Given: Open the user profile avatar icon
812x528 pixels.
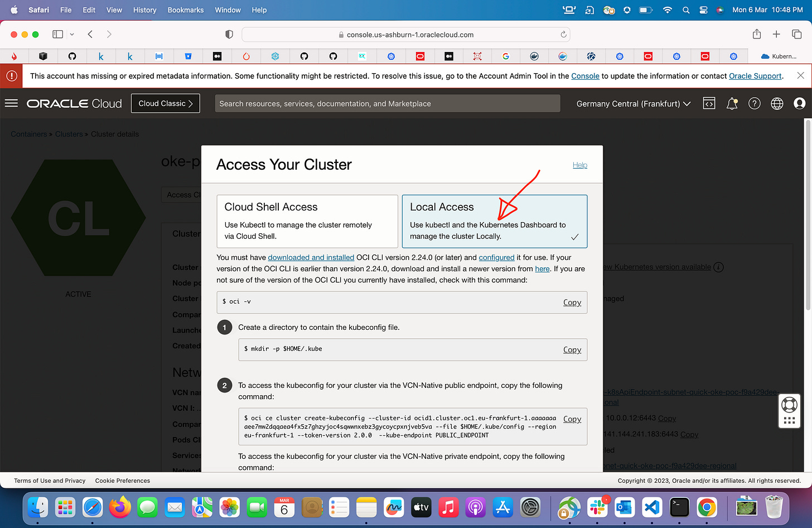Looking at the screenshot, I should coord(799,103).
